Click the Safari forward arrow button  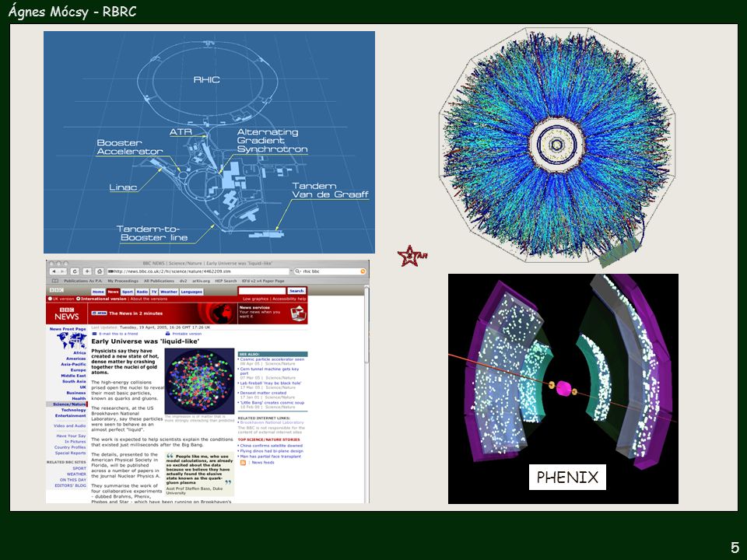pos(61,271)
